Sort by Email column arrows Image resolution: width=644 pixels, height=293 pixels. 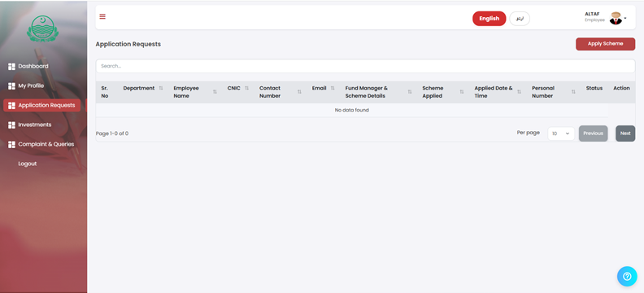(x=333, y=89)
